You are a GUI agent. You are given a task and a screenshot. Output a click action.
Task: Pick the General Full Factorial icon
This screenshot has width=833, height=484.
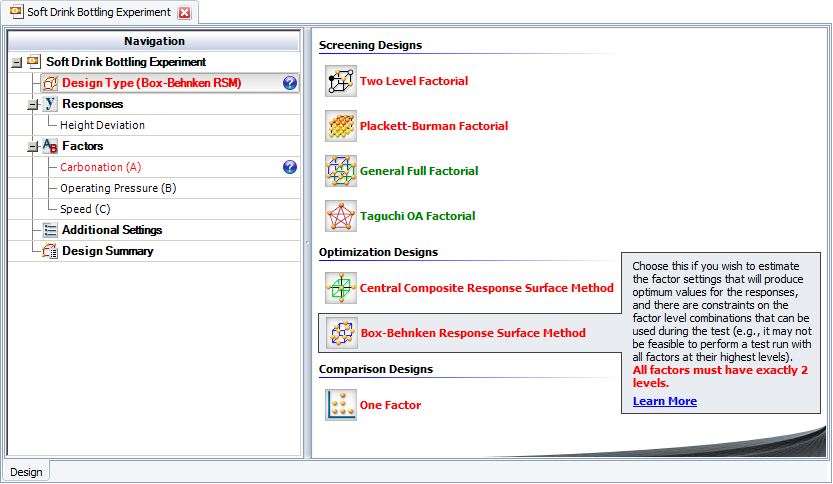click(x=341, y=171)
